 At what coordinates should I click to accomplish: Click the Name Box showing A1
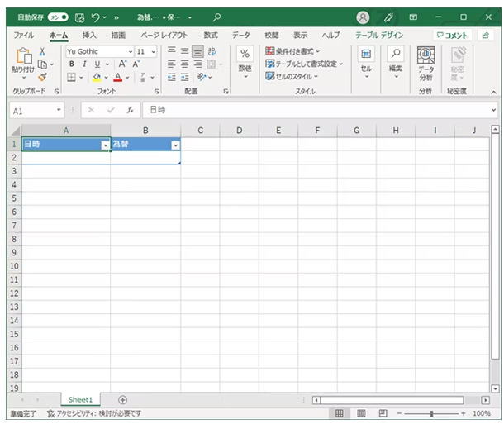click(x=36, y=111)
